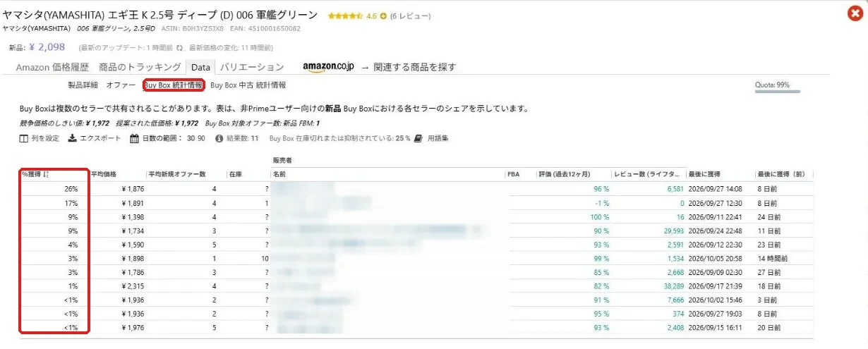Click the 374 review count cell
868x349 pixels.
pyautogui.click(x=678, y=314)
